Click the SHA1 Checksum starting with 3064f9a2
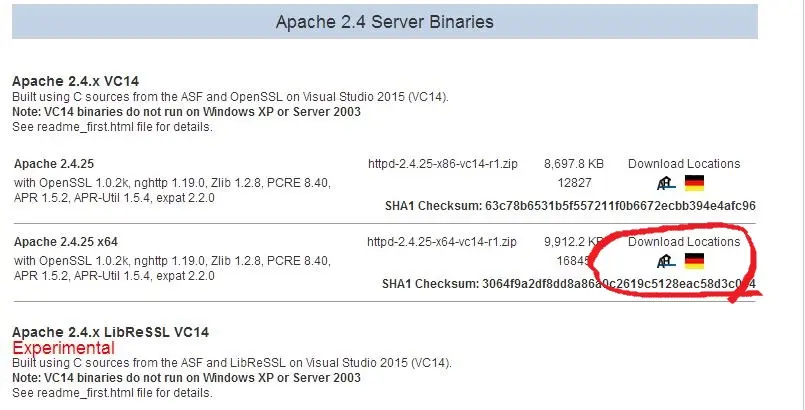This screenshot has height=410, width=805. pos(569,284)
